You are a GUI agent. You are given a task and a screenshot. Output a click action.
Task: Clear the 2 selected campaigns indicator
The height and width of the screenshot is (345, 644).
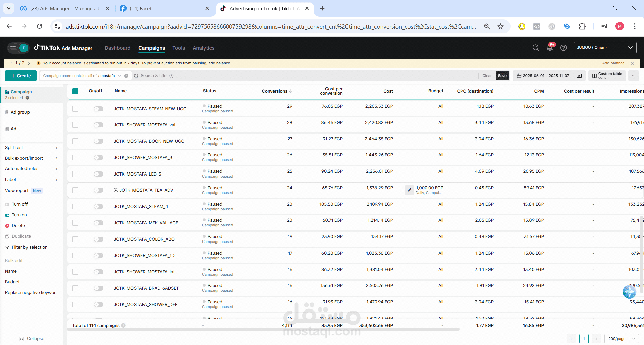click(28, 98)
